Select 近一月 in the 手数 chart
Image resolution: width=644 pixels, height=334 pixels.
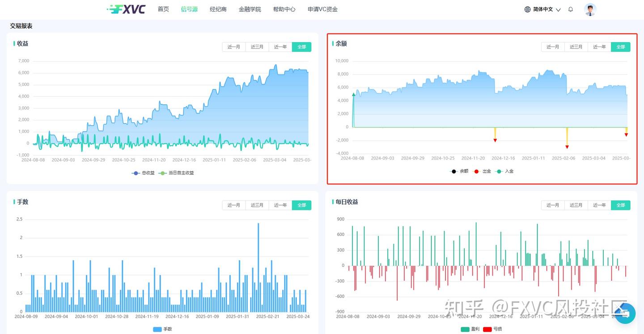[x=234, y=205]
